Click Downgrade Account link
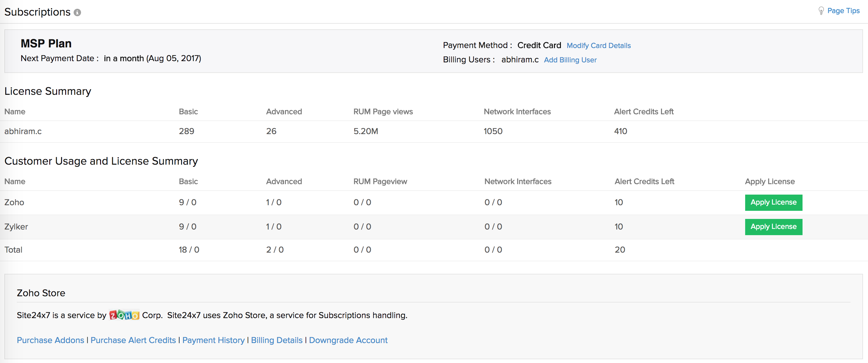Image resolution: width=868 pixels, height=363 pixels. [348, 340]
